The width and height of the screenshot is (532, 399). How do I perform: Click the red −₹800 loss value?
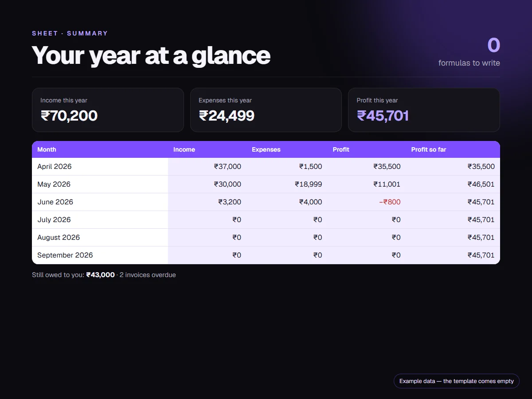pos(390,202)
